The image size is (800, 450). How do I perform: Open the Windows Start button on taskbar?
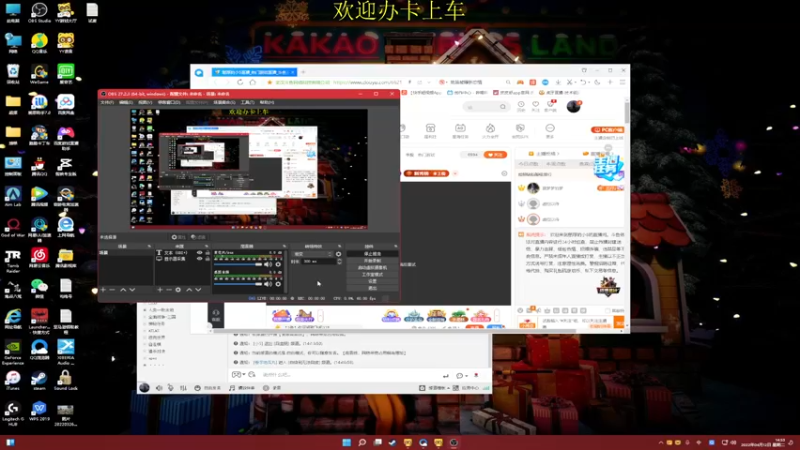tap(346, 442)
